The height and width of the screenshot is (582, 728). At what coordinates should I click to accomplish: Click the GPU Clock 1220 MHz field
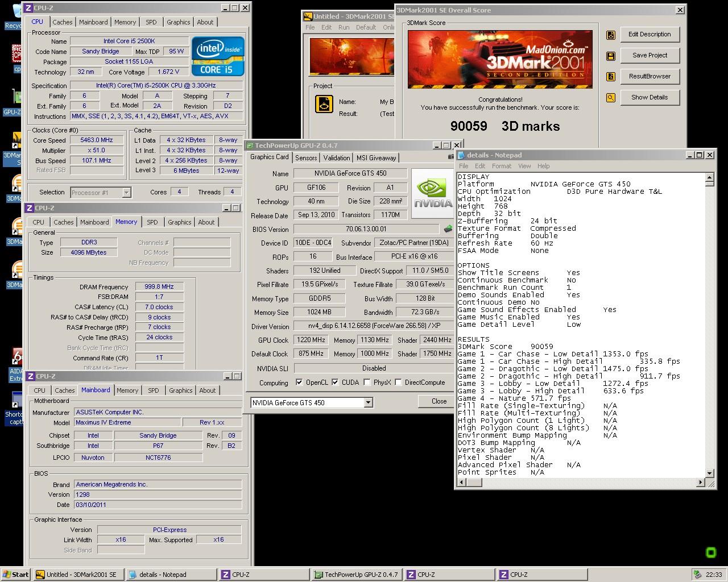(x=311, y=340)
